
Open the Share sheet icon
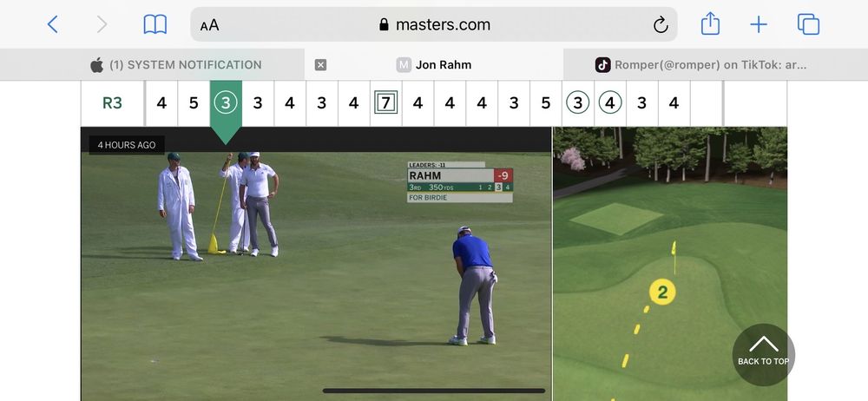tap(710, 23)
